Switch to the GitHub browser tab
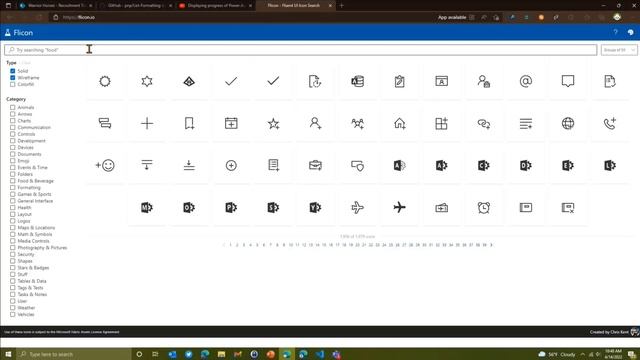The height and width of the screenshot is (360, 640). [x=136, y=6]
